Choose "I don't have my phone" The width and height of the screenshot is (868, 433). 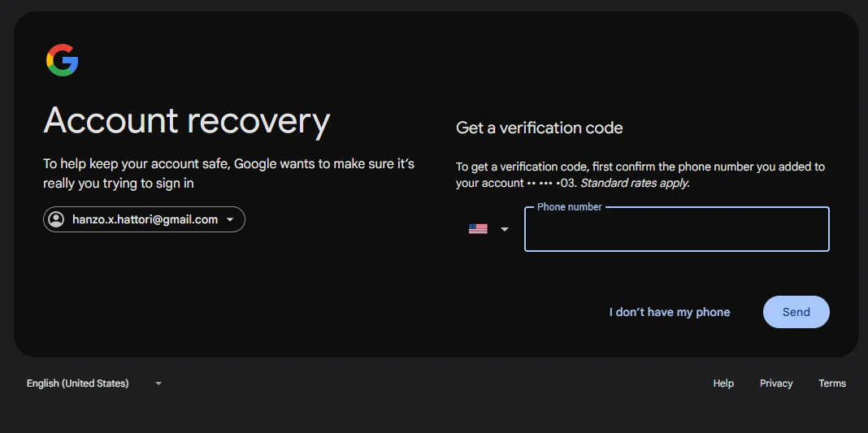669,313
